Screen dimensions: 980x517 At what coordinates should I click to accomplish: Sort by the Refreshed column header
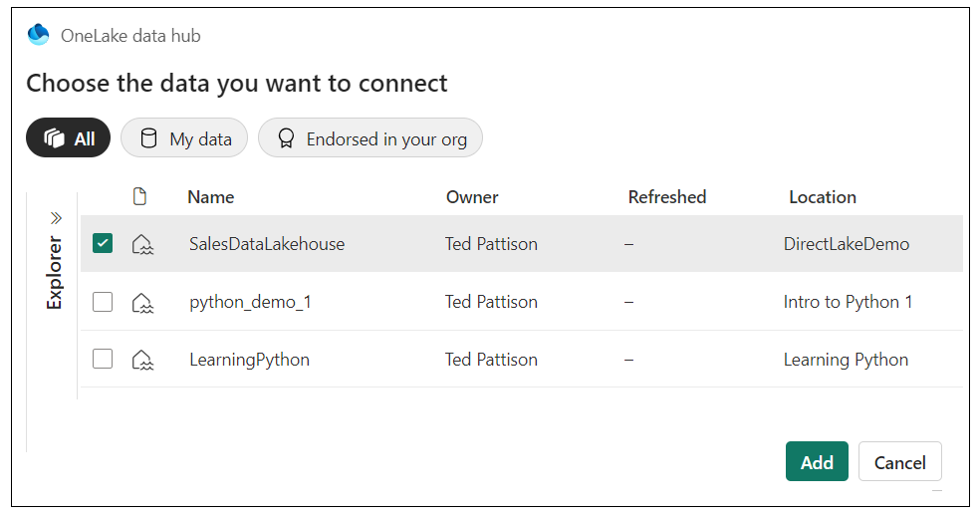(x=666, y=197)
